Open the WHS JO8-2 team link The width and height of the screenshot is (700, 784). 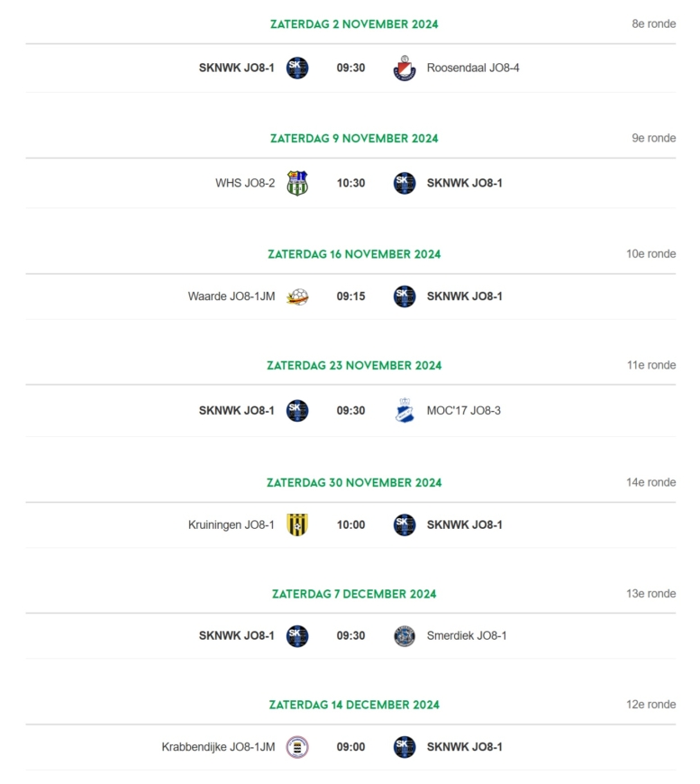(x=245, y=183)
